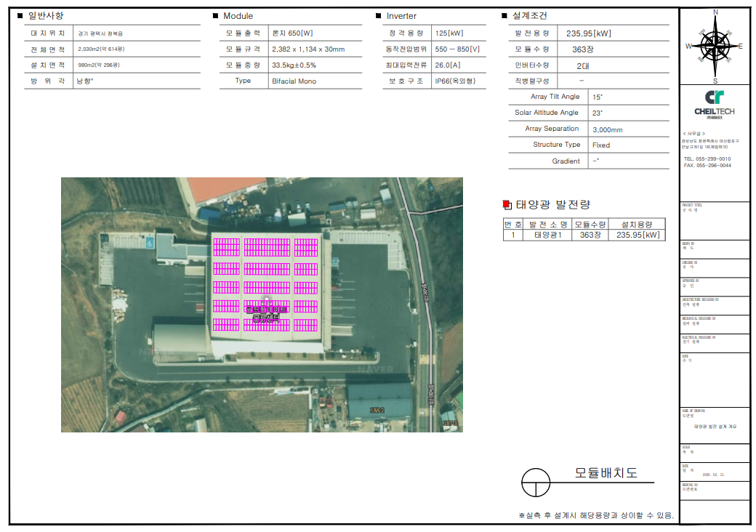
Task: Click the TEL. 055-299-0010 phone number
Action: (707, 158)
